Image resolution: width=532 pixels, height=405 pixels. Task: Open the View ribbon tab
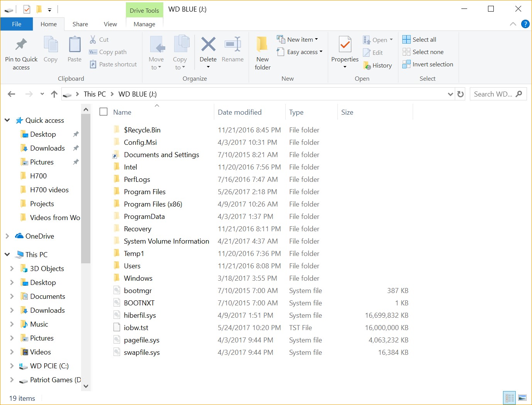pos(110,24)
